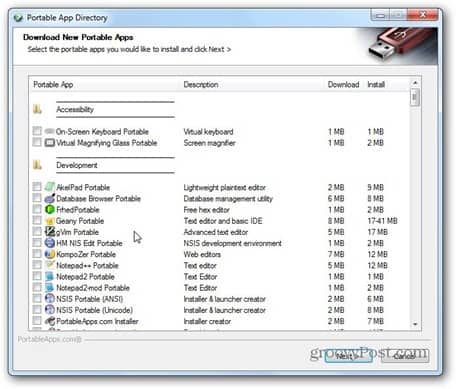
Task: Click the Notepad2-mod Portable icon
Action: (49, 288)
